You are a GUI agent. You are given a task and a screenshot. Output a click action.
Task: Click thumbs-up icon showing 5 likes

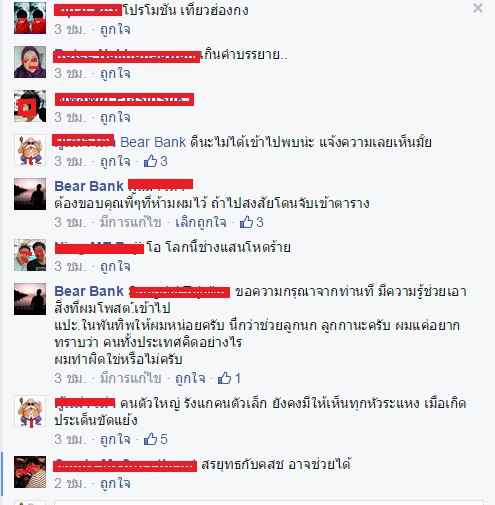150,439
